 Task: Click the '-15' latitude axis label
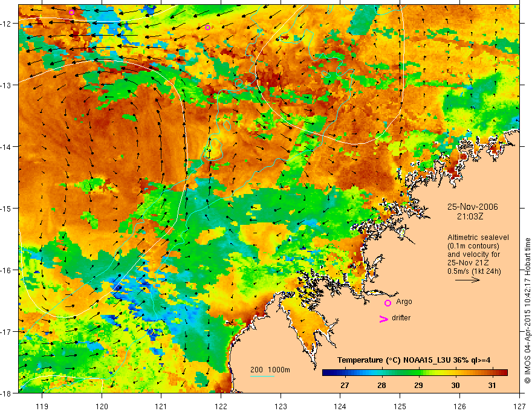point(6,208)
